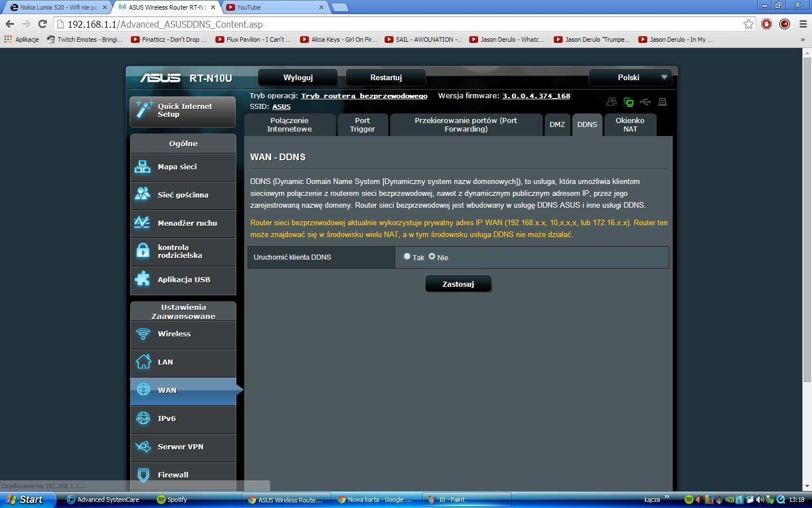This screenshot has height=508, width=812.
Task: Click the Zastosuj apply button
Action: click(458, 284)
